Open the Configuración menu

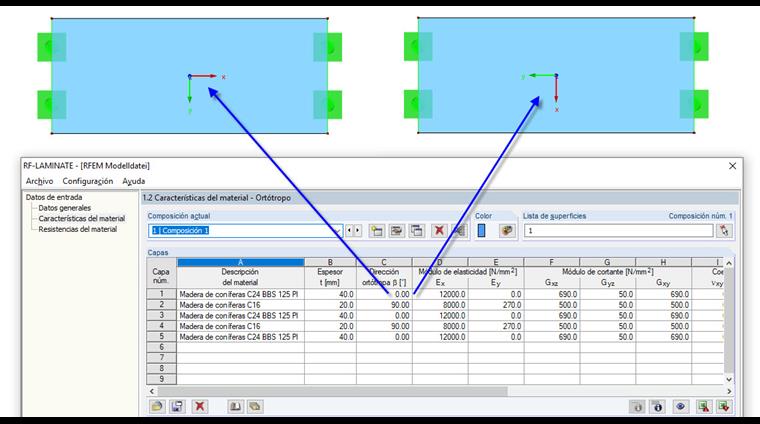(88, 181)
